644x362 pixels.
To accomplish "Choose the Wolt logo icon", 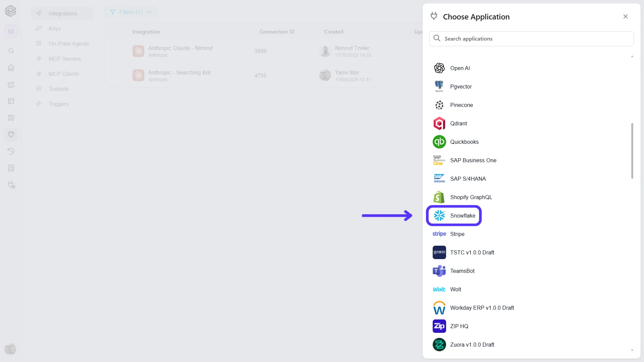I will click(x=439, y=289).
